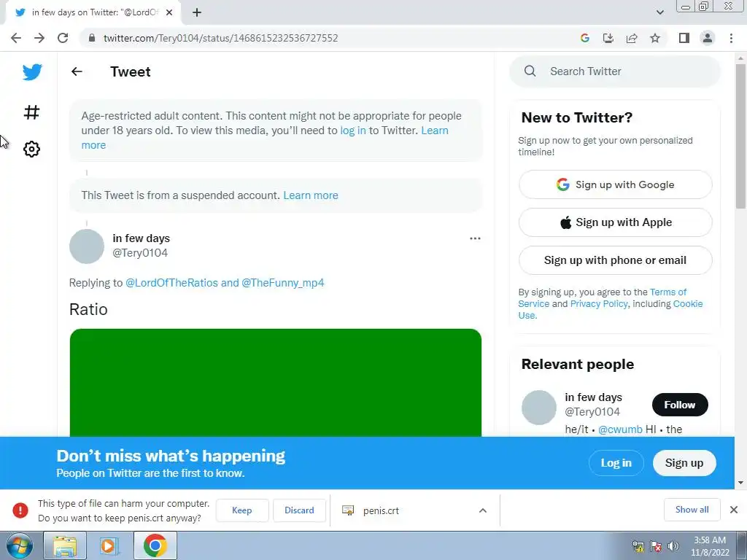
Task: Open the Windows Start menu
Action: [x=20, y=545]
